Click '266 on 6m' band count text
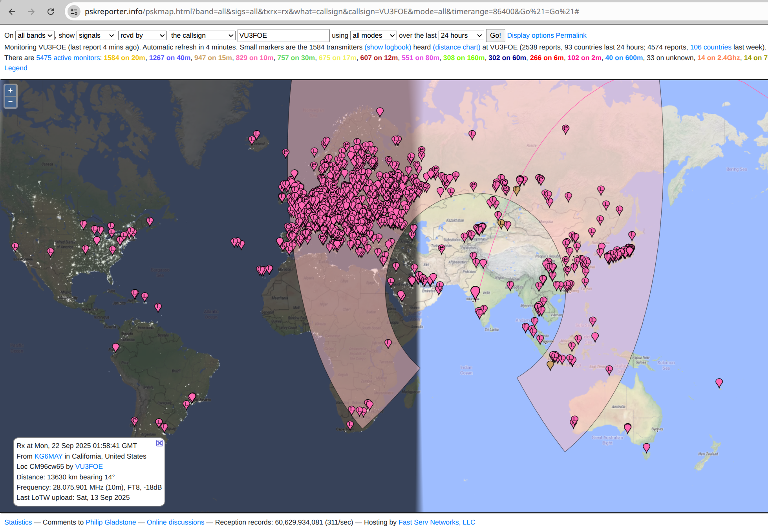 coord(547,58)
